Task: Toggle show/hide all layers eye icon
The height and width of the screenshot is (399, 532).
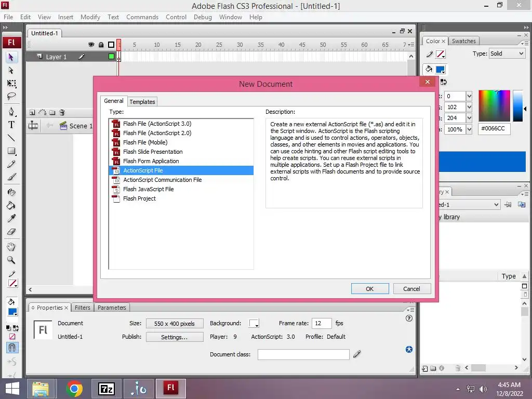Action: tap(91, 45)
